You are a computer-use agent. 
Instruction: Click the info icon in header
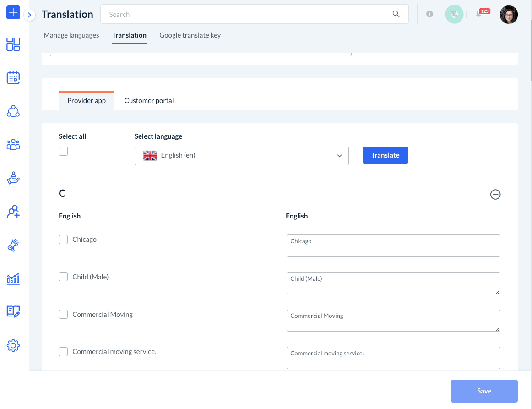coord(429,14)
